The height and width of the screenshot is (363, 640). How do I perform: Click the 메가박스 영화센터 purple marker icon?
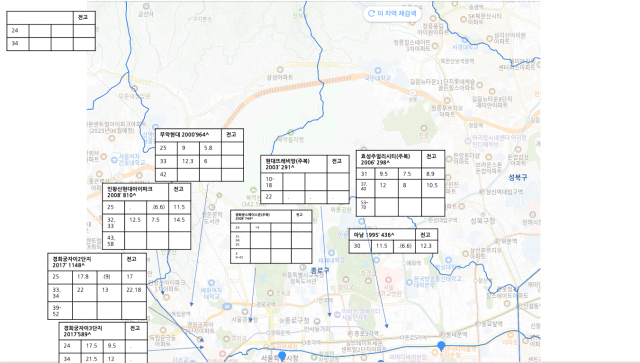[x=337, y=314]
